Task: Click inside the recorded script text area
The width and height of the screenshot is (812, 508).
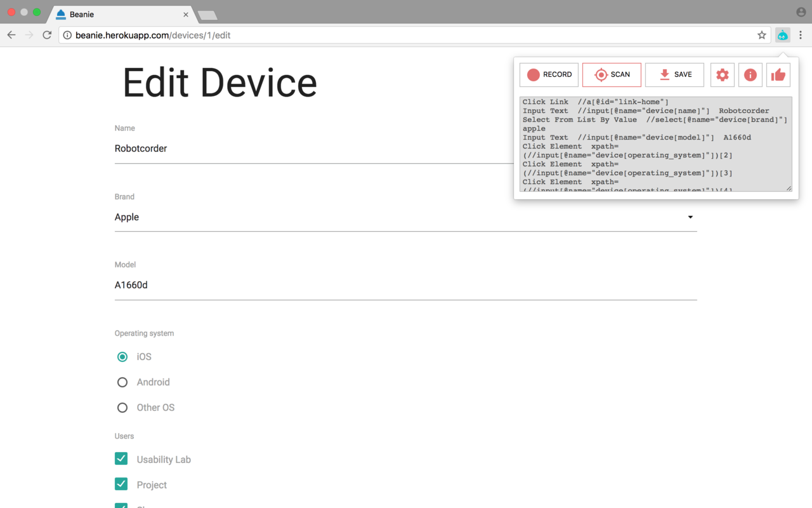Action: click(x=656, y=144)
